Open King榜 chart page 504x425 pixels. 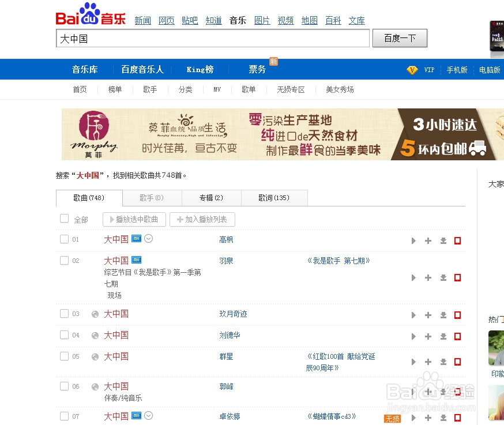(200, 69)
